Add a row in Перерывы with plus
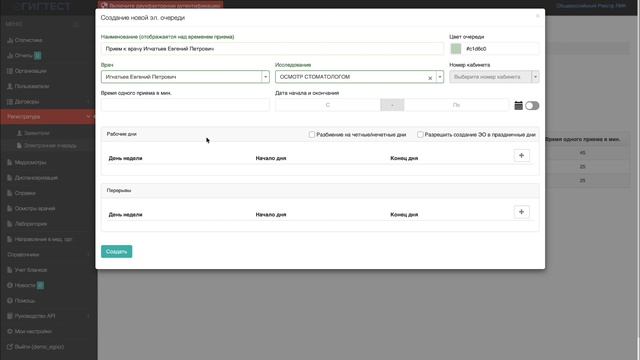The image size is (640, 360). pyautogui.click(x=521, y=212)
